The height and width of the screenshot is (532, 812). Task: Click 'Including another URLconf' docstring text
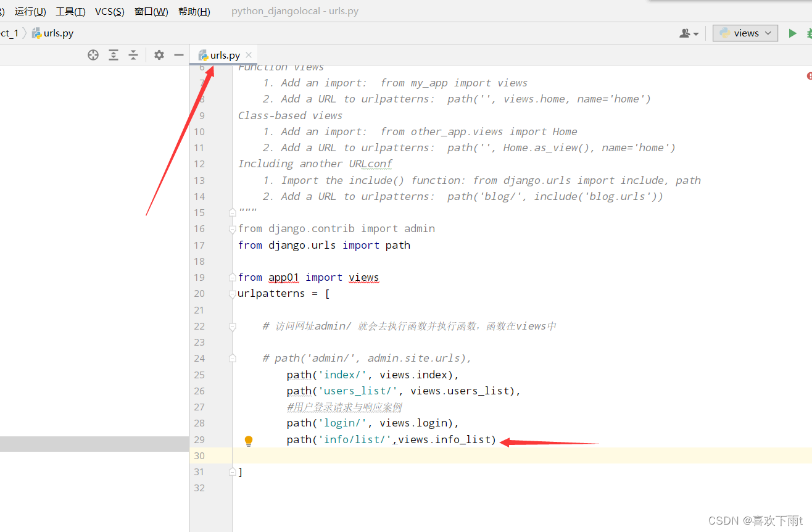tap(315, 164)
